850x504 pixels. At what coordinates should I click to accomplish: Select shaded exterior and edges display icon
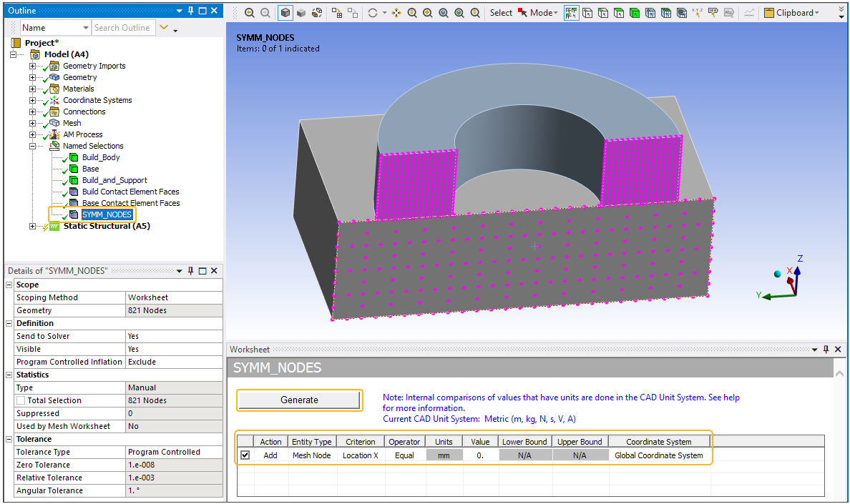click(285, 12)
